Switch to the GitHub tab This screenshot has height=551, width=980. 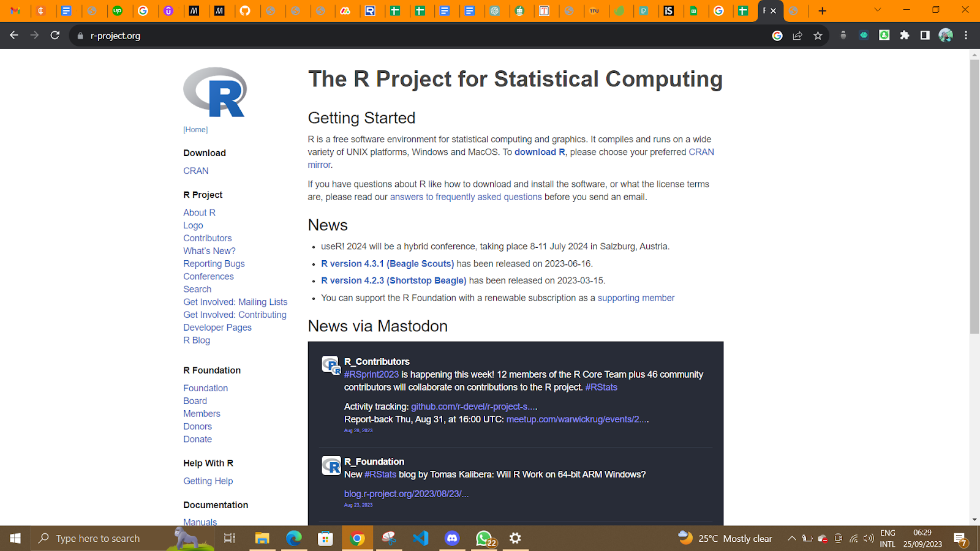[245, 10]
